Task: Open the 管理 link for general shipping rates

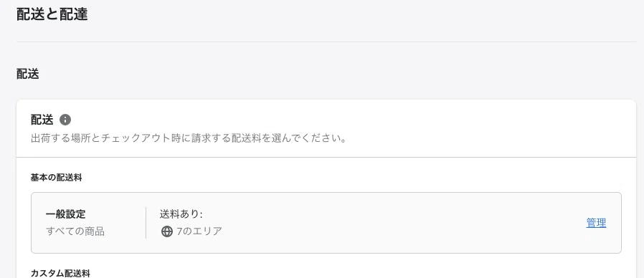Action: click(596, 223)
